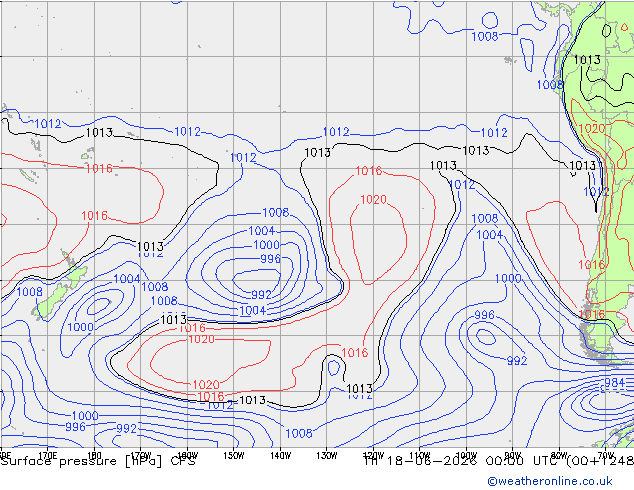Select the 1004 label directly below 1008 near 100W
Image resolution: width=634 pixels, height=490 pixels.
(489, 235)
